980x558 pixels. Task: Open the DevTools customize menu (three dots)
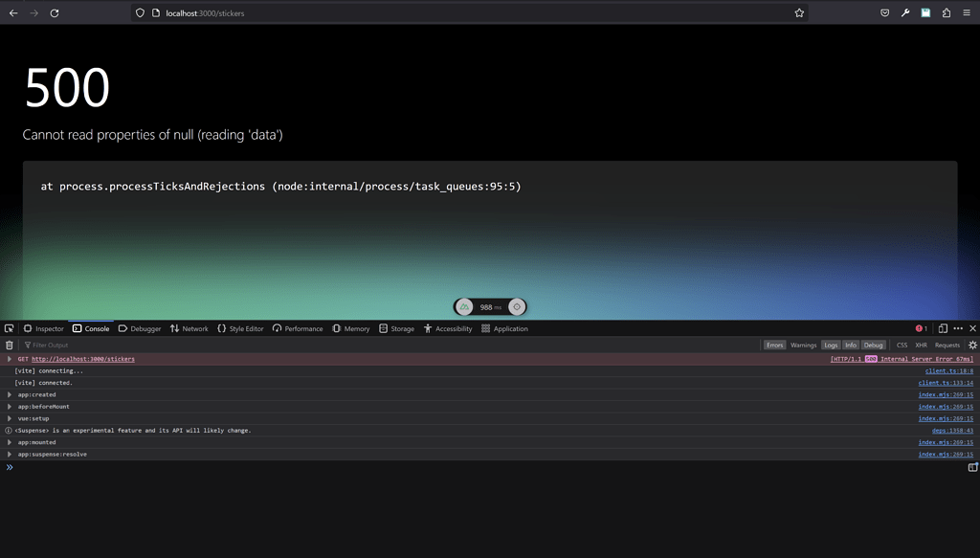click(958, 328)
